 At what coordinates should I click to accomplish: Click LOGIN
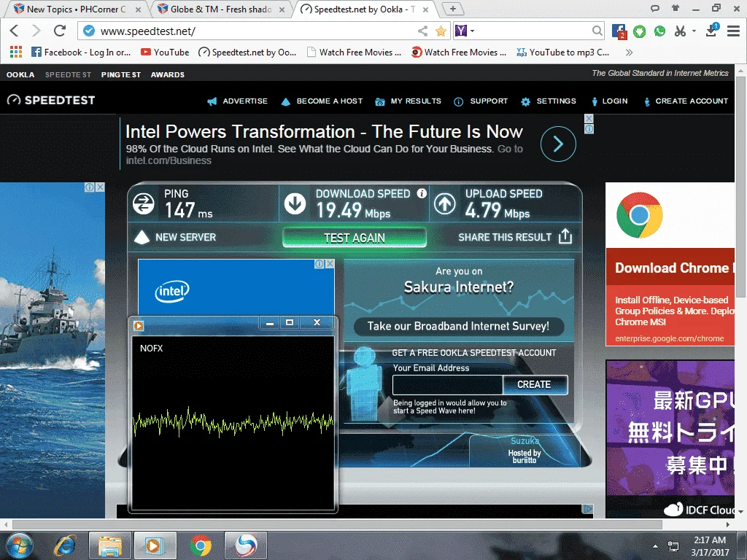(x=610, y=101)
